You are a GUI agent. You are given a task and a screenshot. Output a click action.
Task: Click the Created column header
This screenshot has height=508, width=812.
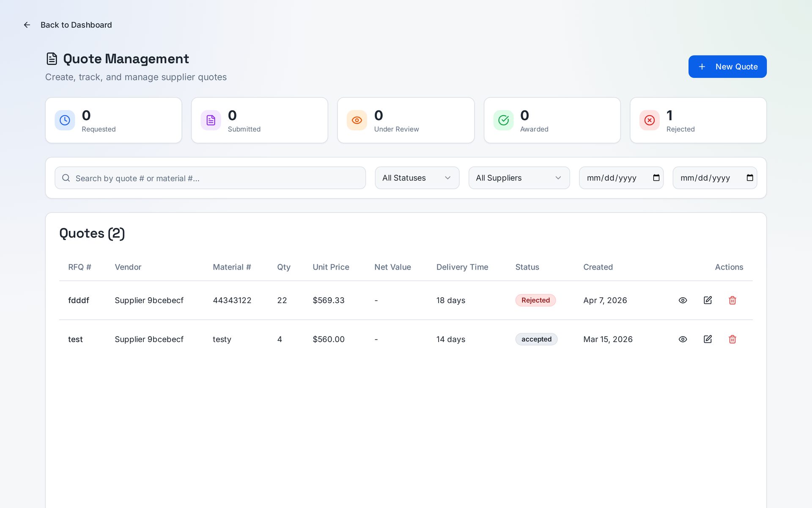598,267
